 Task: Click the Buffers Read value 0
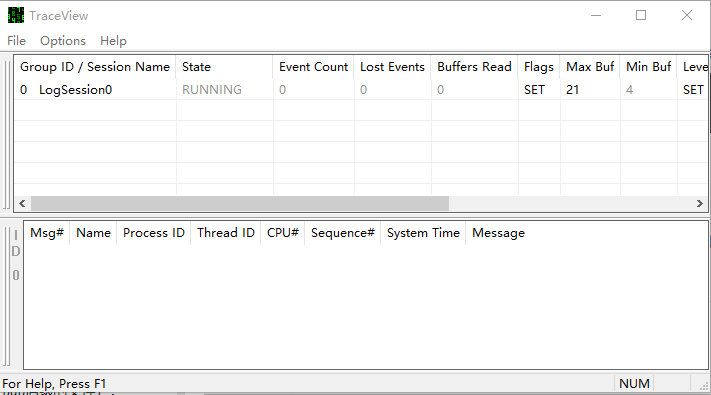440,90
